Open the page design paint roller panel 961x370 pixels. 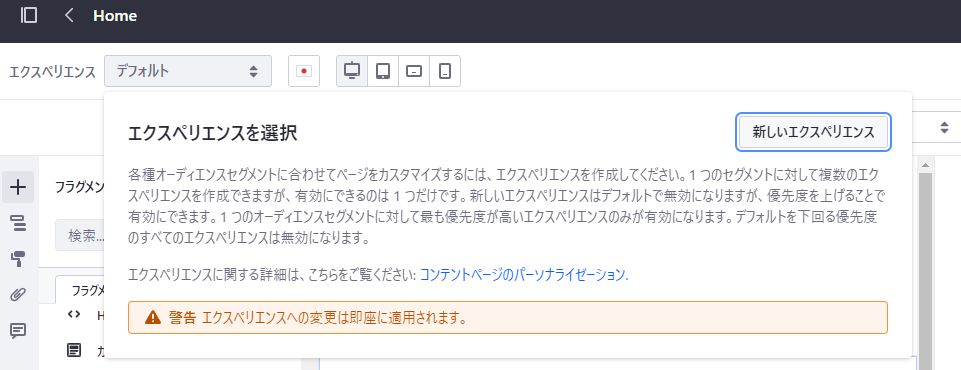point(18,259)
